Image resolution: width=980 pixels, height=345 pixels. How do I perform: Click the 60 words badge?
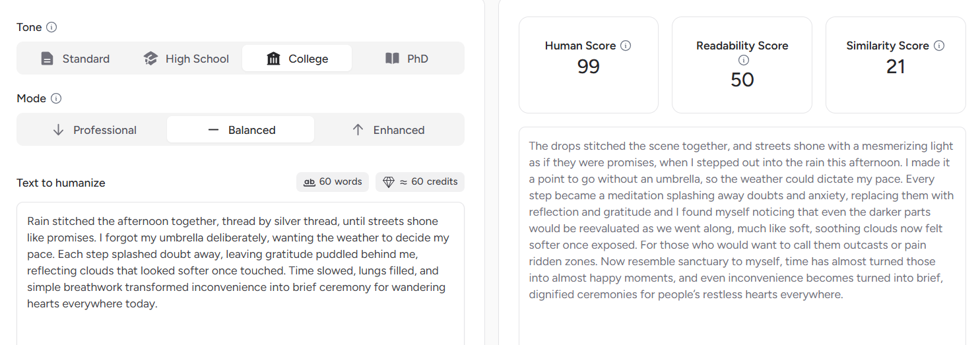pos(333,182)
